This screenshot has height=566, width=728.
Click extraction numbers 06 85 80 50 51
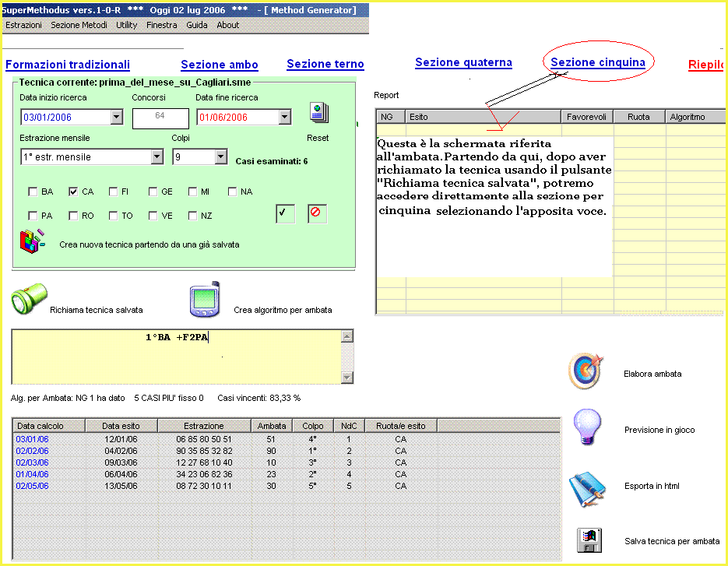pos(203,439)
